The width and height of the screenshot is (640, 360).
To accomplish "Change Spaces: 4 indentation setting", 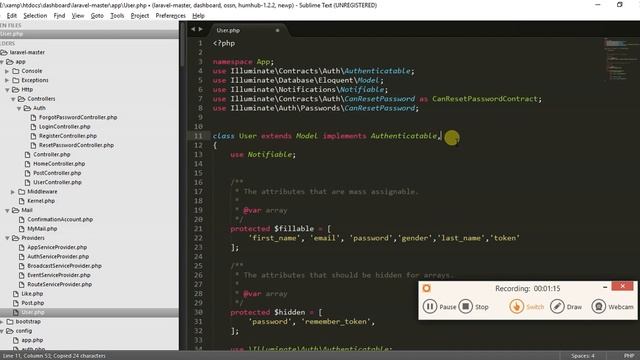I will [x=583, y=356].
